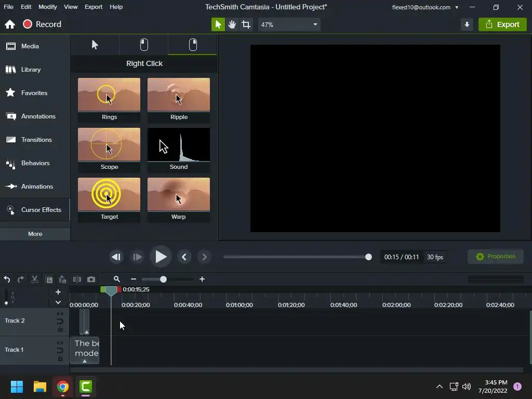Copy the selected timeline media
This screenshot has width=532, height=399.
point(49,279)
